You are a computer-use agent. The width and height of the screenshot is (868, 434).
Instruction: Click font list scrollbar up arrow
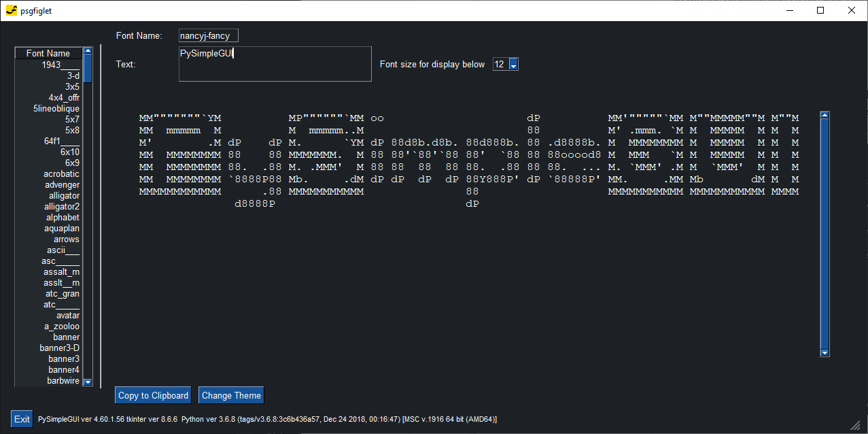tap(88, 51)
